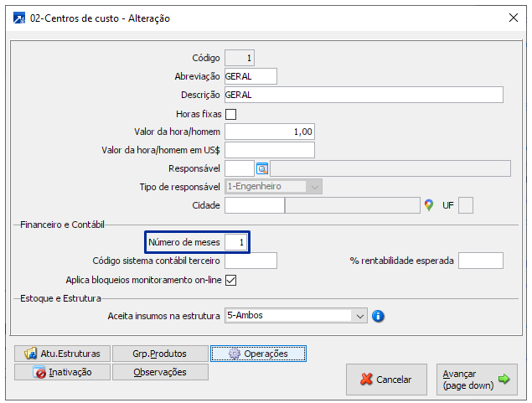
Task: Open the Grp.Produtos button
Action: click(160, 354)
